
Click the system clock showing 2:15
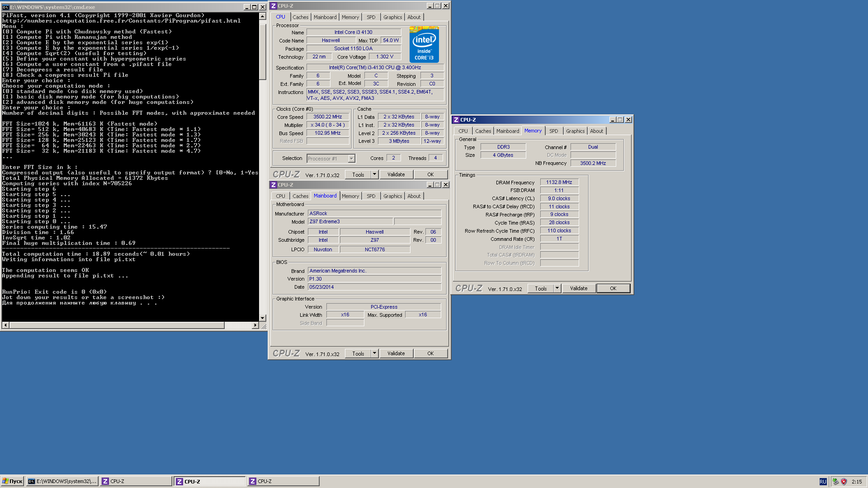click(857, 482)
